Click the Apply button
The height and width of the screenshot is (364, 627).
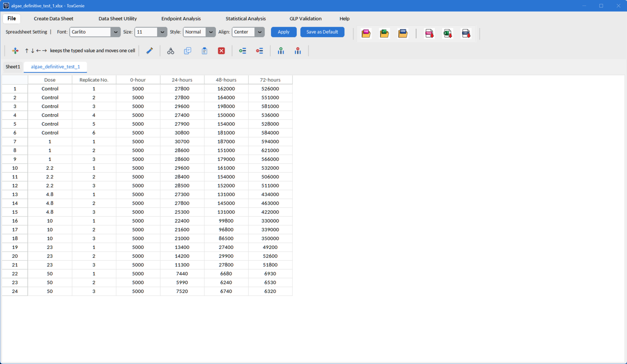(284, 32)
